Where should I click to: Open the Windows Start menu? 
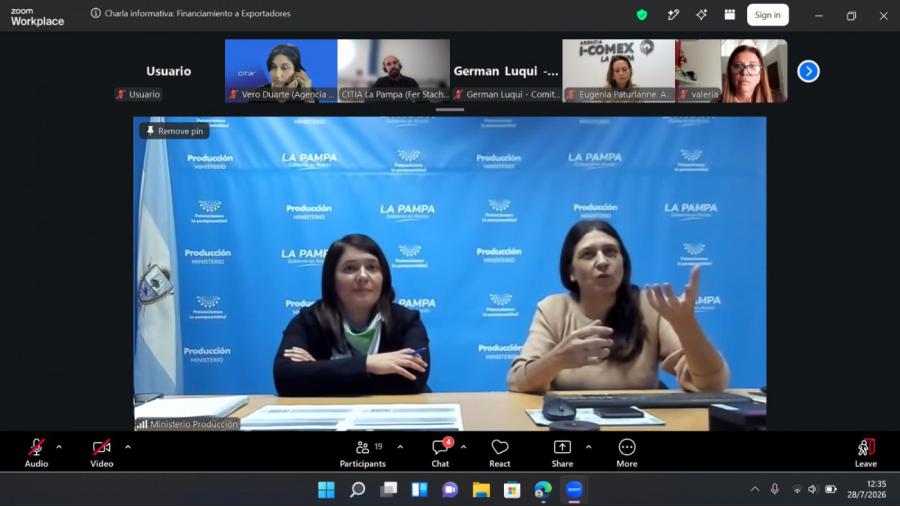(x=326, y=490)
